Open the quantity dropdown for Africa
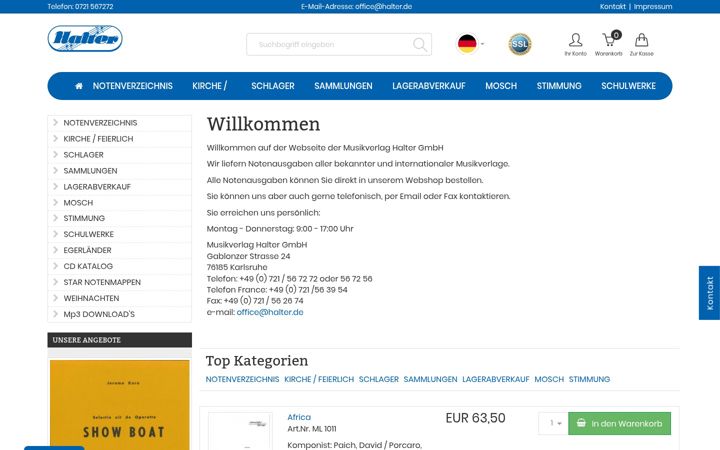 (553, 423)
